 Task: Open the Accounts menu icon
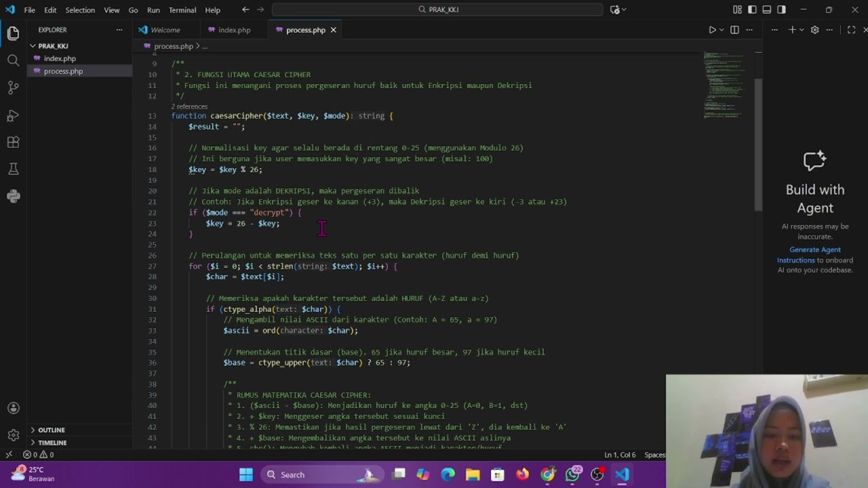click(x=13, y=408)
